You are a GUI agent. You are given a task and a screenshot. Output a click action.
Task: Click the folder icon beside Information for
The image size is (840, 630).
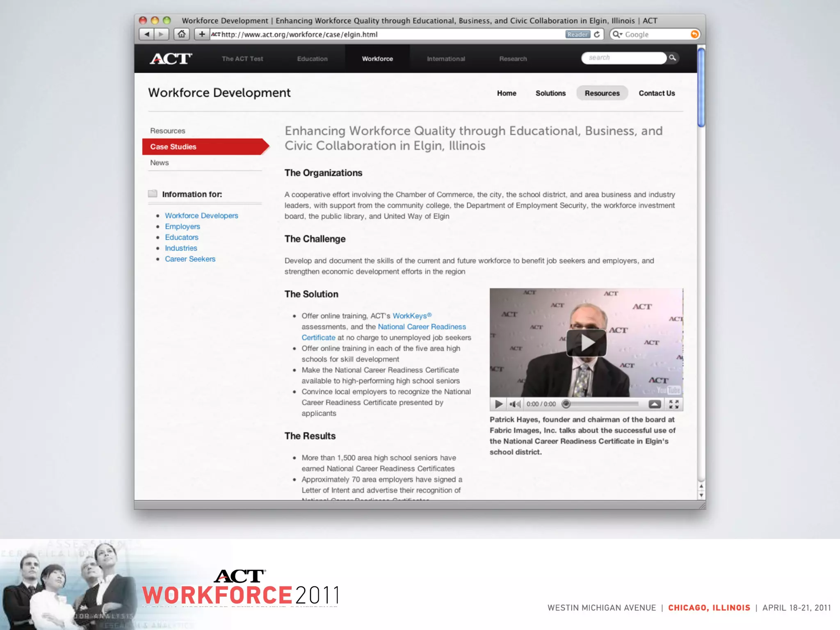pyautogui.click(x=153, y=194)
